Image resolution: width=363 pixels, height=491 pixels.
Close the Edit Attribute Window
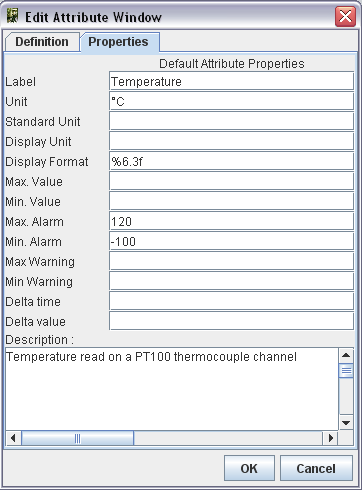[345, 17]
